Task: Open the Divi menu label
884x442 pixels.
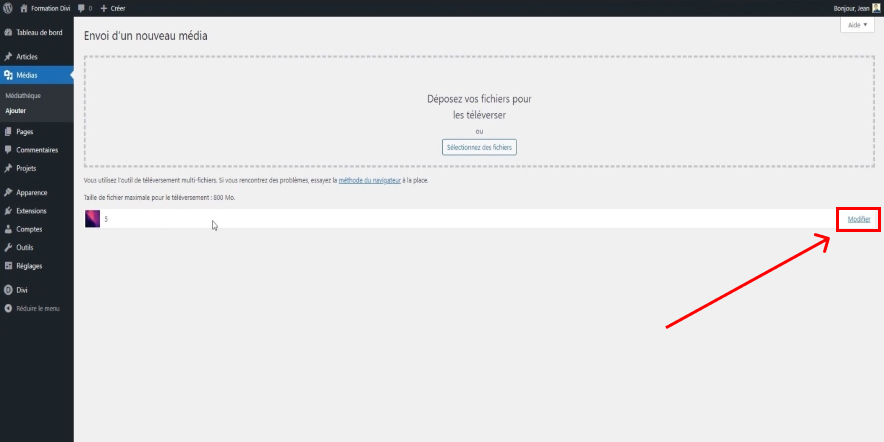Action: tap(21, 290)
